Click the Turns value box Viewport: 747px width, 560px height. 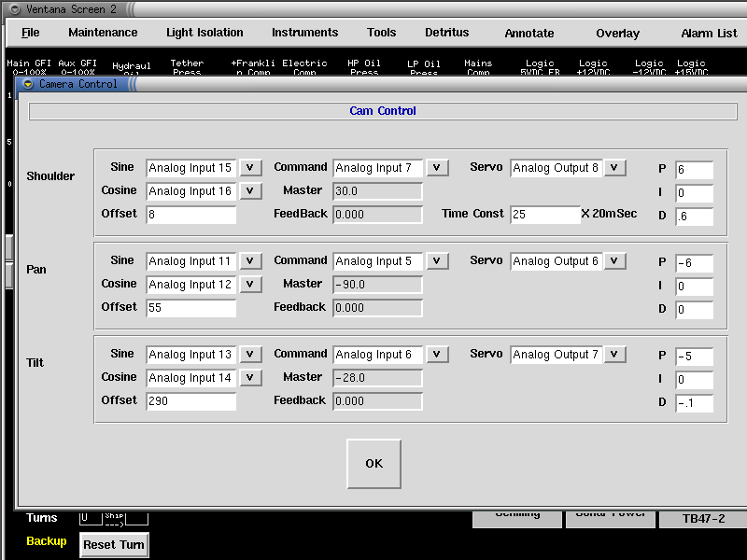point(91,518)
